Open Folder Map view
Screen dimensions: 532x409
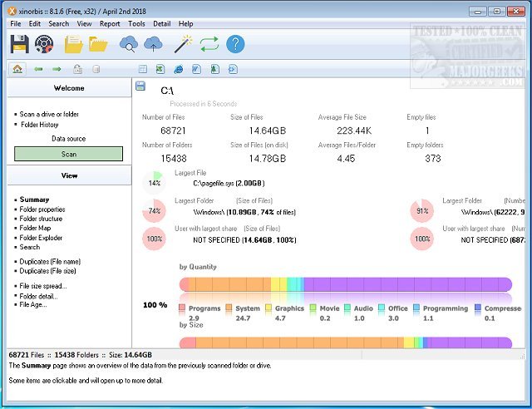35,228
